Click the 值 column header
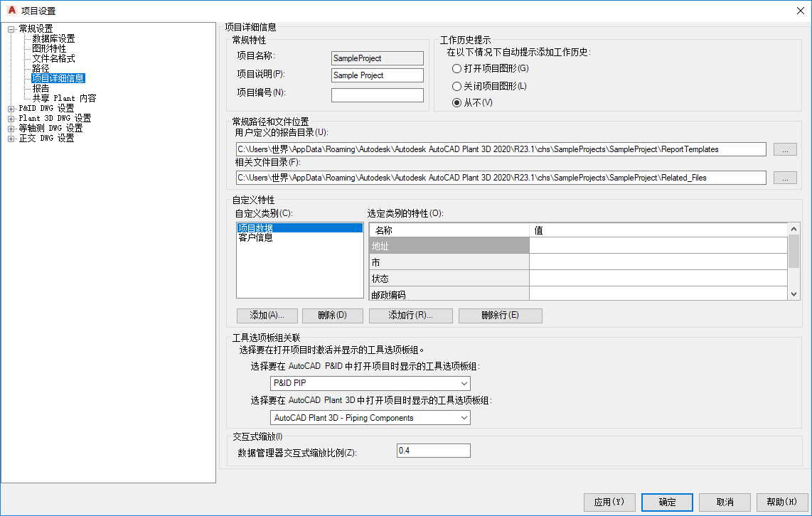Viewport: 812px width, 516px height. point(658,230)
